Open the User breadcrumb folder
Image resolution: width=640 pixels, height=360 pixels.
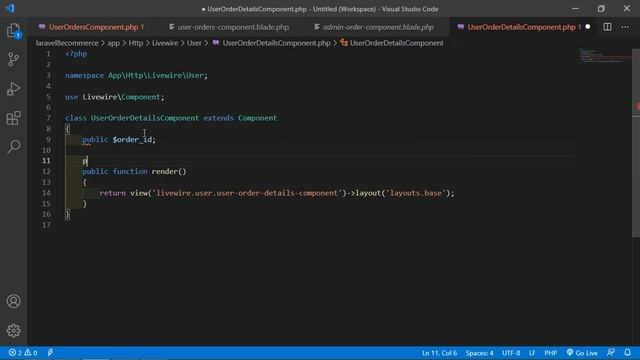point(194,43)
